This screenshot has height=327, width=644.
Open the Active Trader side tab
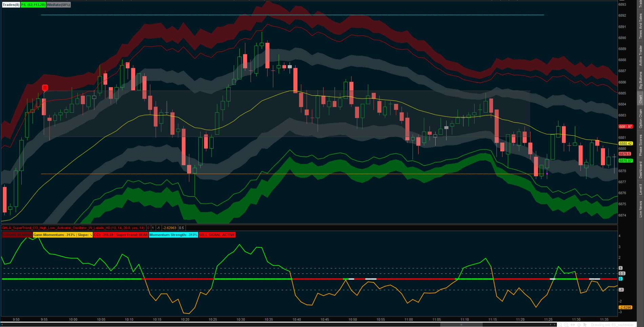[x=640, y=55]
